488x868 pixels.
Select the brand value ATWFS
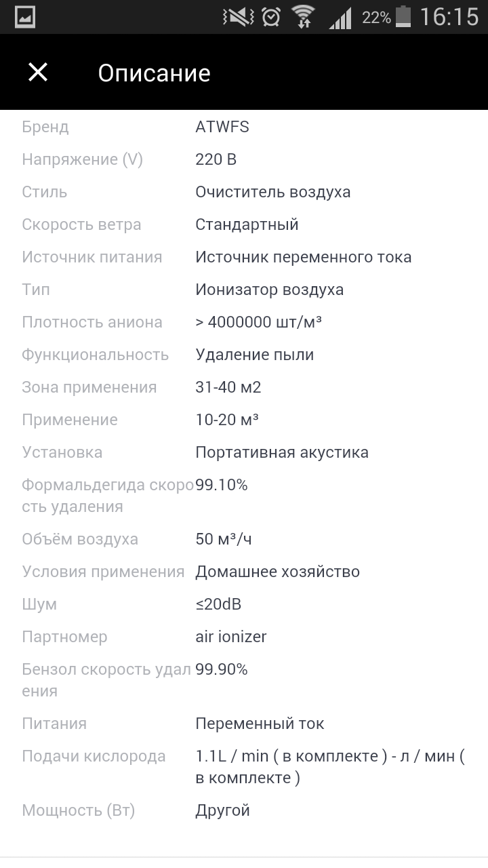coord(222,127)
